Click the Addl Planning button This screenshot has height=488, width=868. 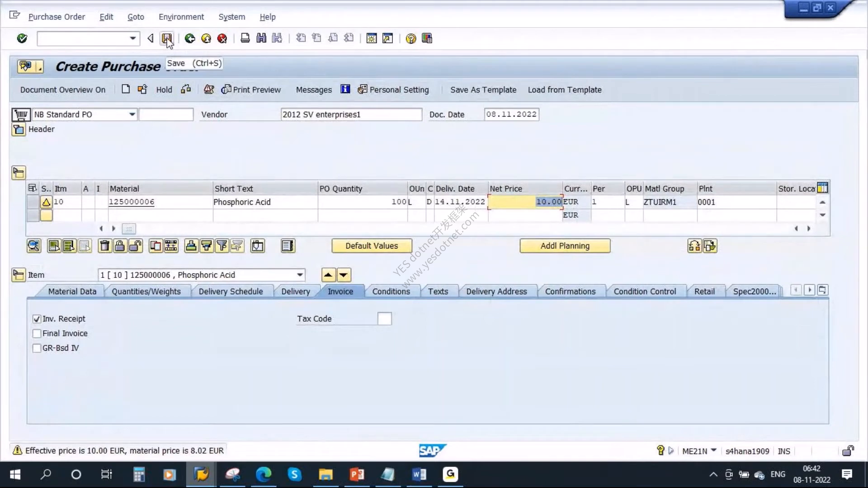pyautogui.click(x=565, y=246)
